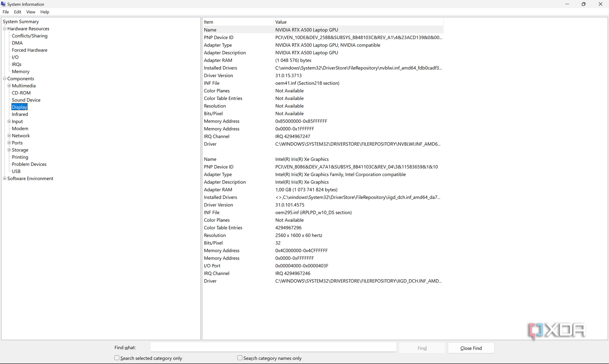Select the Problem Devices category
609x364 pixels.
[x=29, y=164]
